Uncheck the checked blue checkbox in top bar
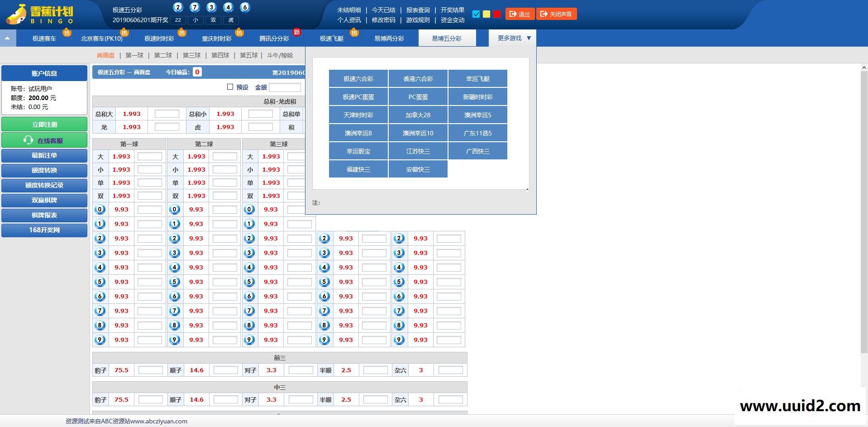Viewport: 868px width, 427px height. 476,14
